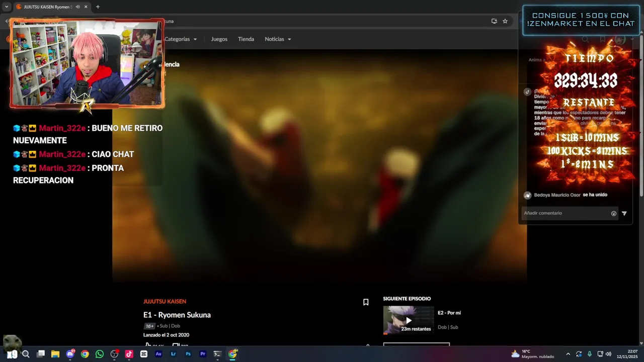Open the volume control tray icon
The height and width of the screenshot is (362, 644).
pos(608,354)
